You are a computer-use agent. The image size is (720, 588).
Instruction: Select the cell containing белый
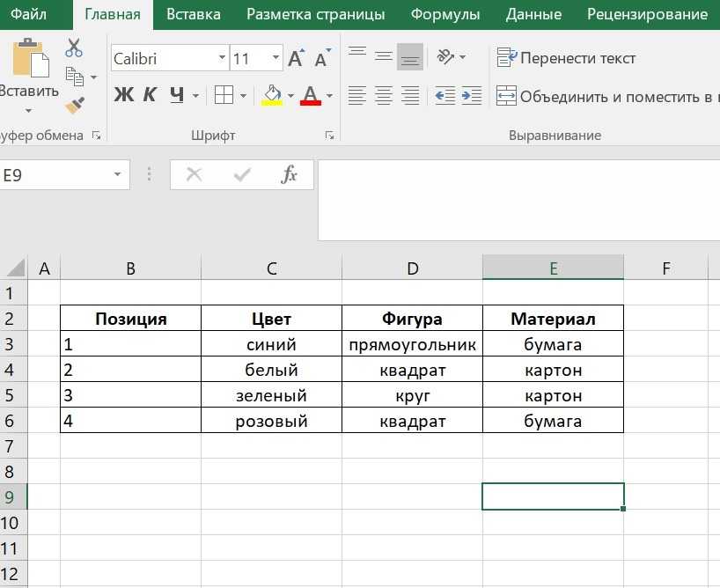(x=271, y=370)
